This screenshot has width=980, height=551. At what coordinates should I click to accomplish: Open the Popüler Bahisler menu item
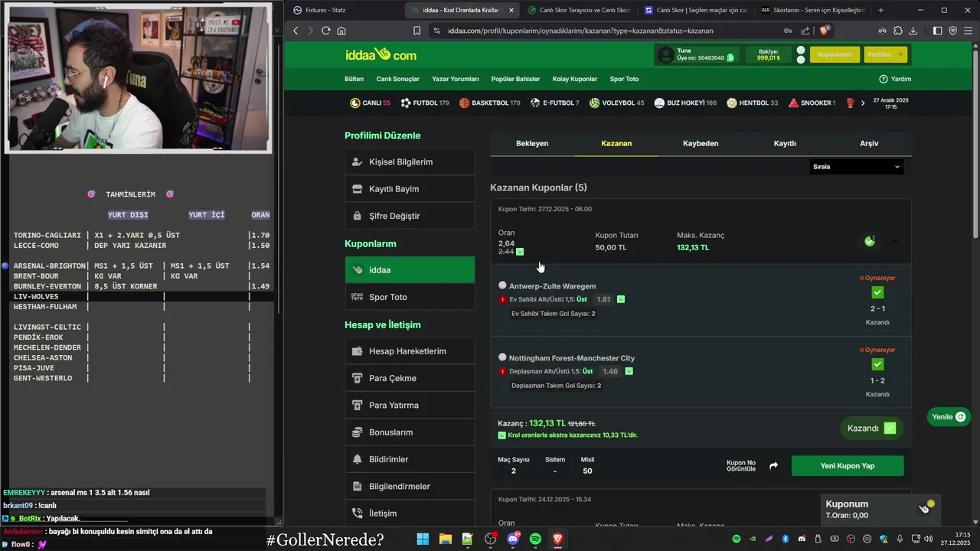point(515,79)
